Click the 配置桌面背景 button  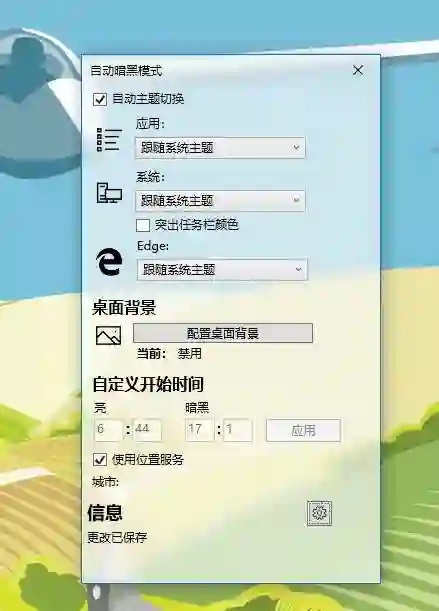click(223, 333)
